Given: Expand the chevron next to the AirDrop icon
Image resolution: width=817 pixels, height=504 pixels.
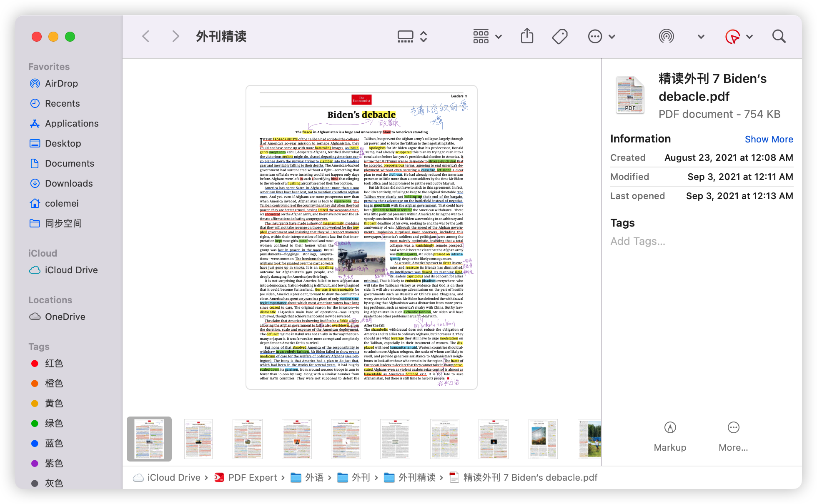Looking at the screenshot, I should point(701,37).
